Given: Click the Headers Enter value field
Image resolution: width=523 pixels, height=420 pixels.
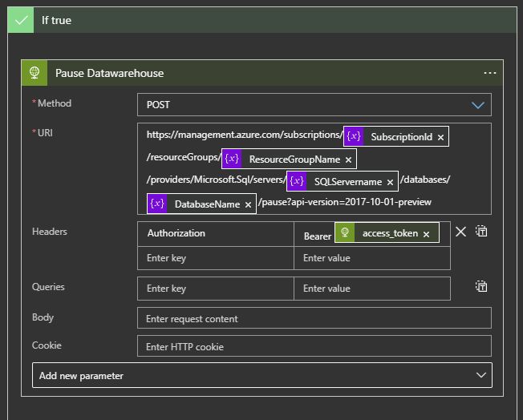Looking at the screenshot, I should point(372,258).
